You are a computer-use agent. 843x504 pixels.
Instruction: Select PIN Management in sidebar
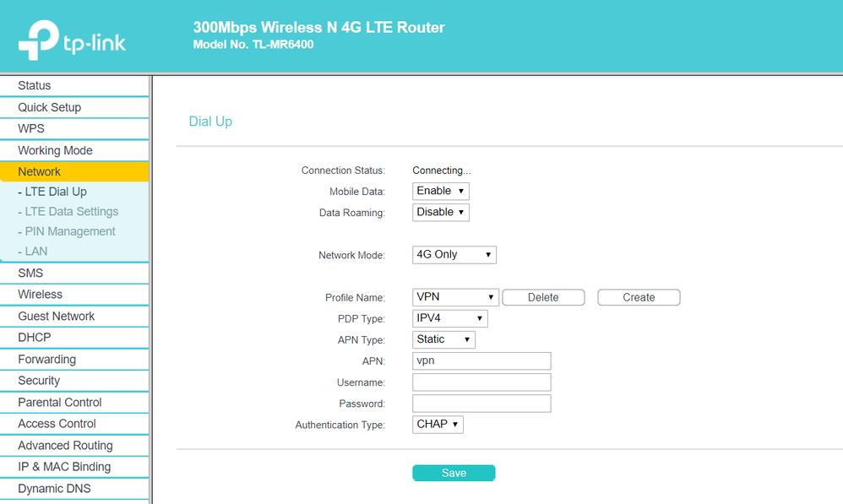pos(70,231)
